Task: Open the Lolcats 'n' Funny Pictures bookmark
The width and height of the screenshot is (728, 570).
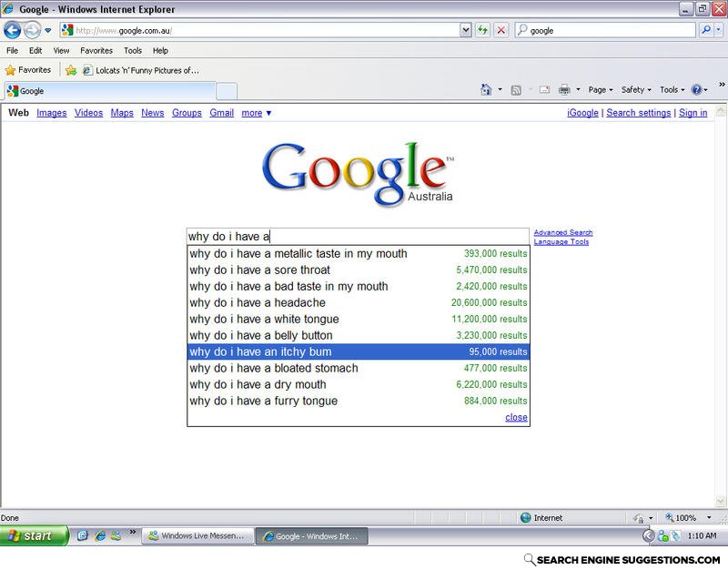Action: (141, 71)
